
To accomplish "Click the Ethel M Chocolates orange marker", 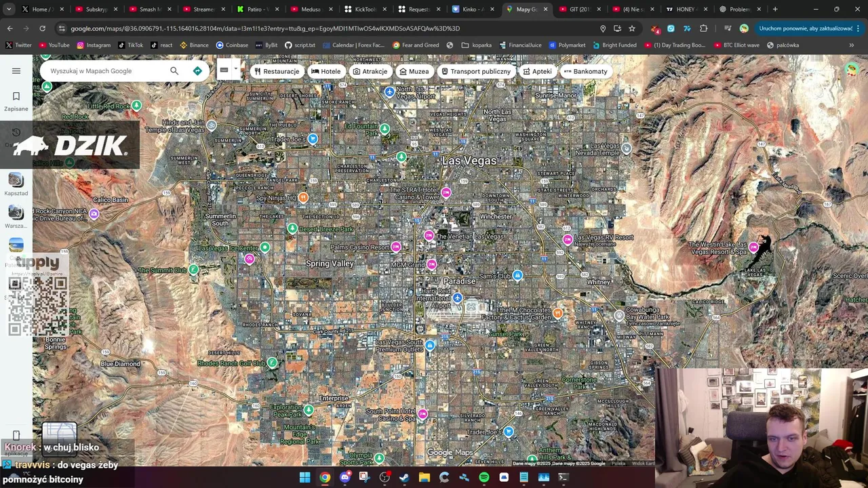I will pos(557,312).
